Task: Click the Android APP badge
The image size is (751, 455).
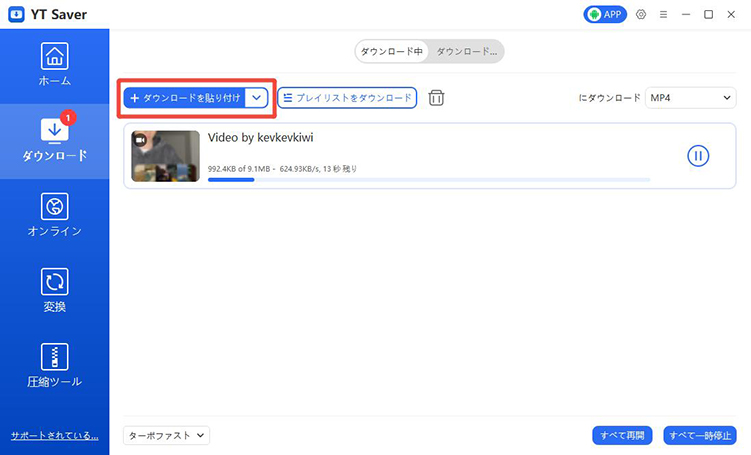Action: point(605,14)
